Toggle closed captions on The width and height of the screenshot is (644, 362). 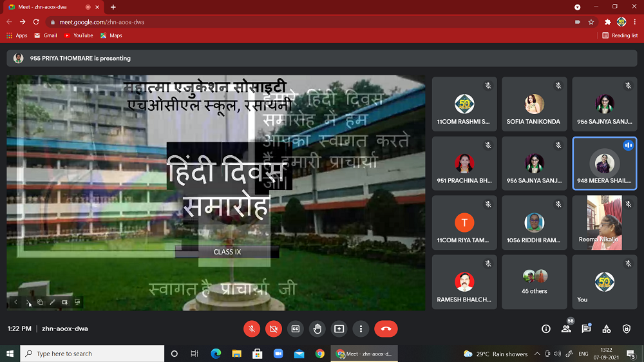[296, 329]
